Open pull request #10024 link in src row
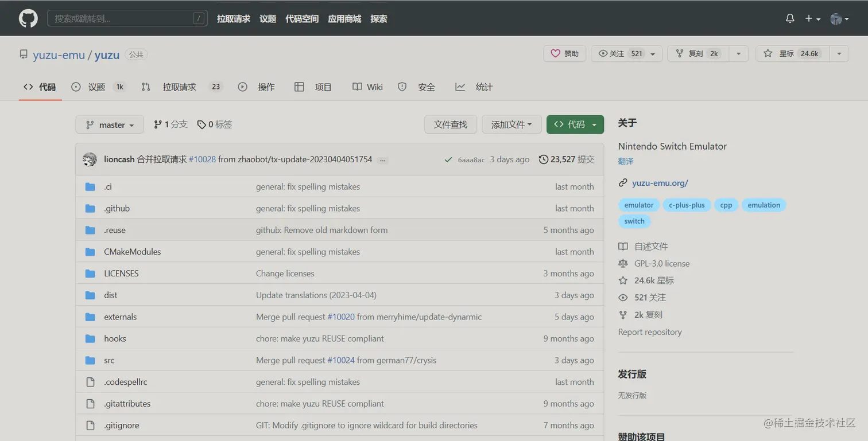 [x=341, y=360]
